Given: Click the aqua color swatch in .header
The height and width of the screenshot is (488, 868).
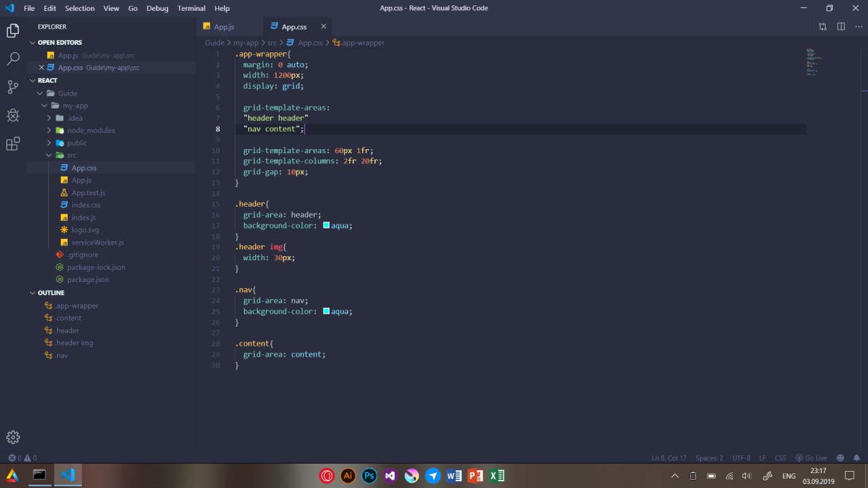Looking at the screenshot, I should pos(326,226).
